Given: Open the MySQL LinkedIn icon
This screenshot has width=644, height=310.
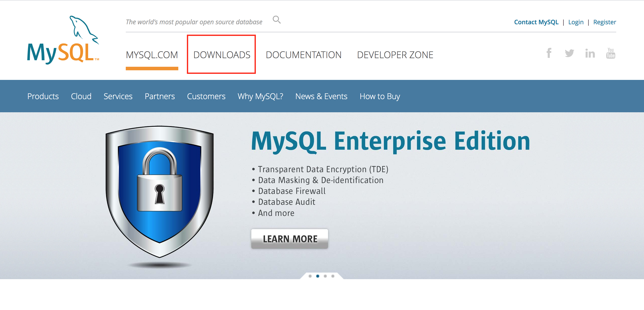Looking at the screenshot, I should [x=590, y=53].
